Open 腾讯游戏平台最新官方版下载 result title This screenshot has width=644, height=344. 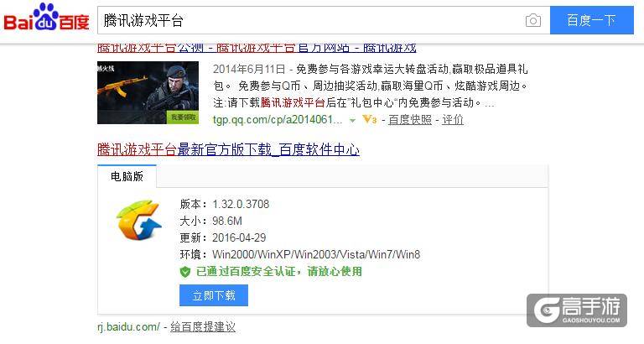[x=228, y=149]
